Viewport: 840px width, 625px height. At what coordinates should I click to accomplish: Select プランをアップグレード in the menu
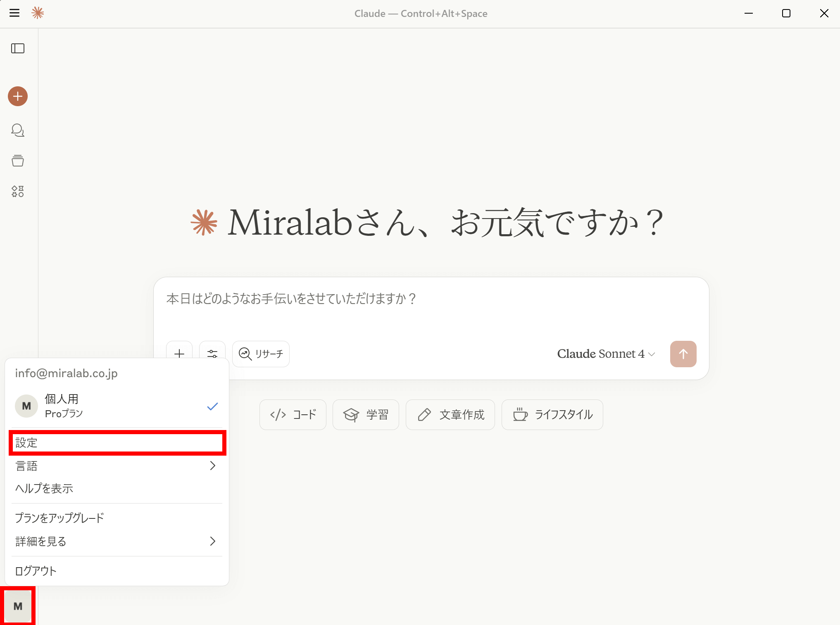(117, 518)
